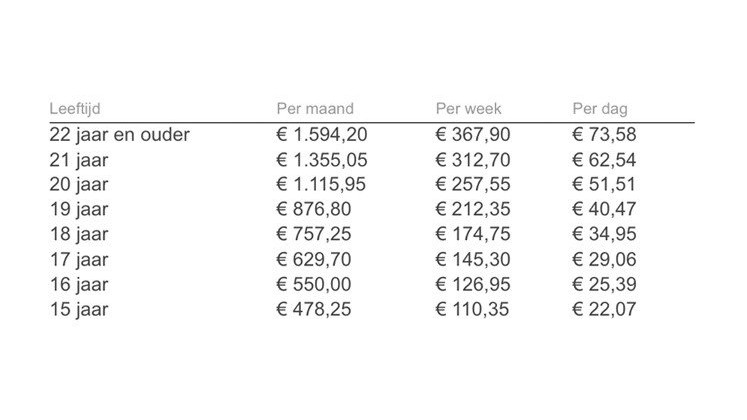This screenshot has height=420, width=747.
Task: Select the 16 jaar row label
Action: (79, 285)
